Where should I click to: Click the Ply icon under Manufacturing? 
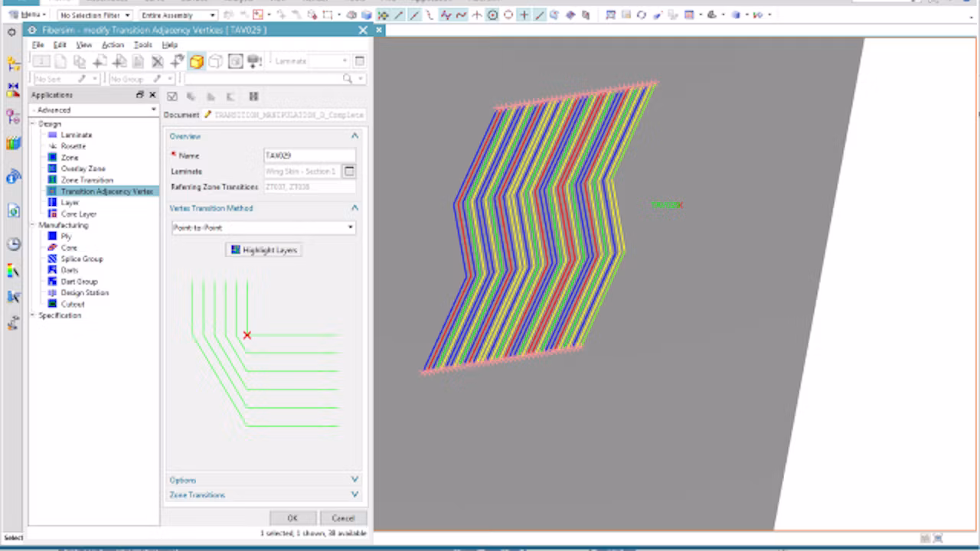(52, 236)
